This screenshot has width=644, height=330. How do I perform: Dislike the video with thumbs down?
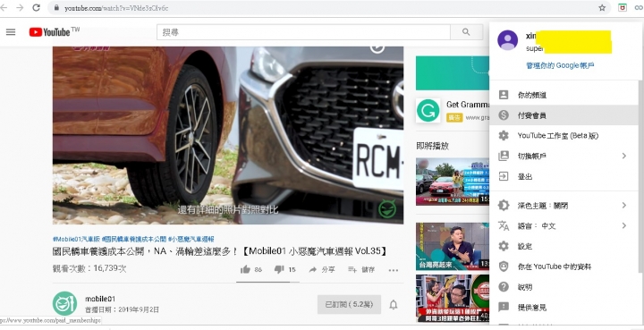279,270
